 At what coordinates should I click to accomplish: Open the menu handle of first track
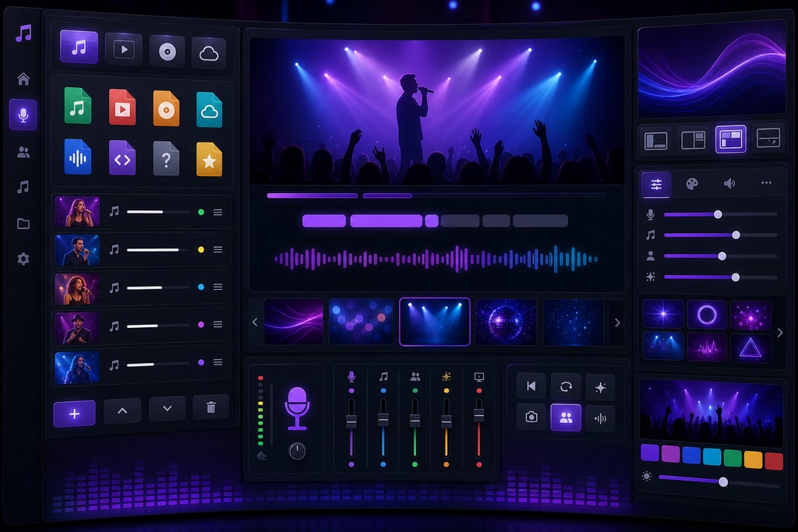218,212
